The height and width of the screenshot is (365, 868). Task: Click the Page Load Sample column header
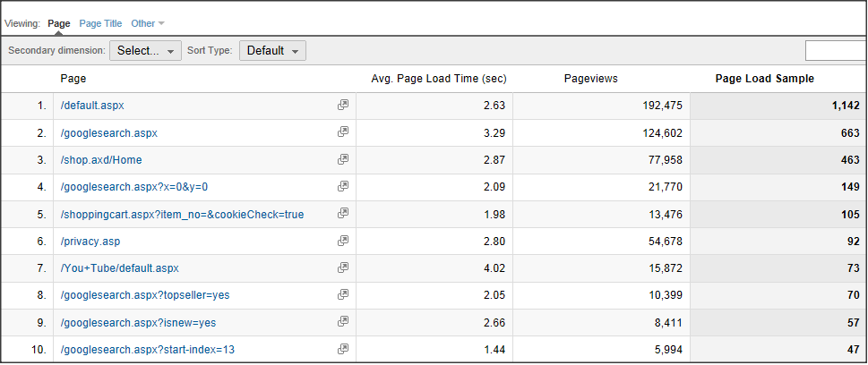(x=764, y=79)
